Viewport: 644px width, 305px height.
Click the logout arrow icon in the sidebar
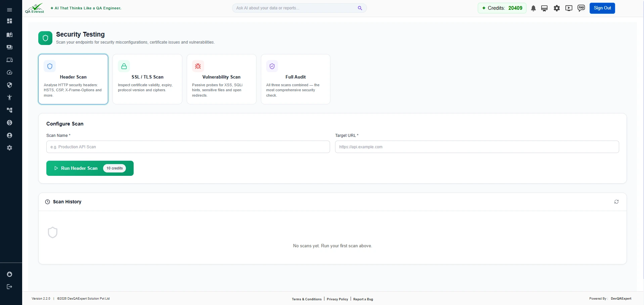[9, 287]
